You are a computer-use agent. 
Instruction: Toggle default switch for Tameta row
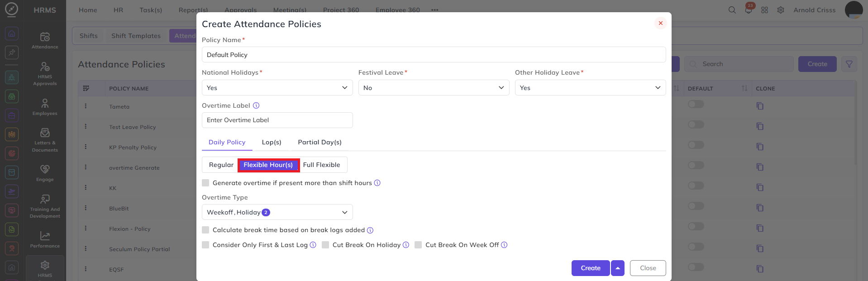696,104
